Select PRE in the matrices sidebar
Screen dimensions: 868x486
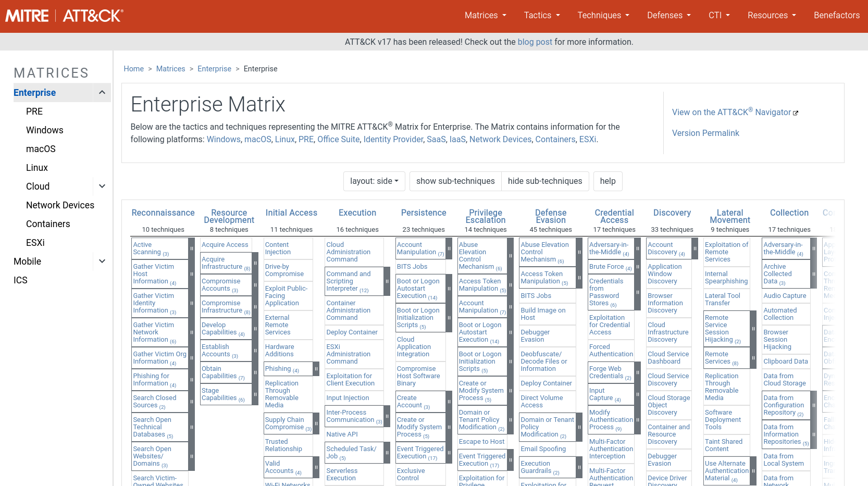(34, 111)
